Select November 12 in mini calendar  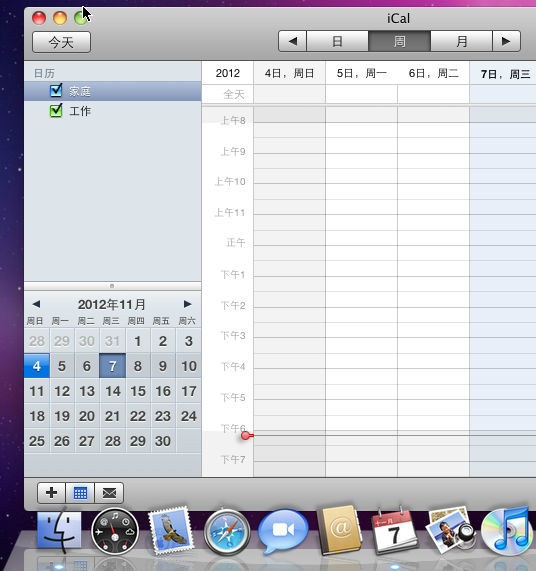[62, 391]
